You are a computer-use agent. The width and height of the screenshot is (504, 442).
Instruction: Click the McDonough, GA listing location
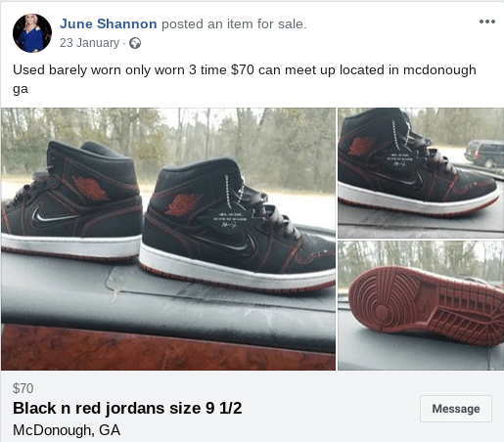(67, 430)
